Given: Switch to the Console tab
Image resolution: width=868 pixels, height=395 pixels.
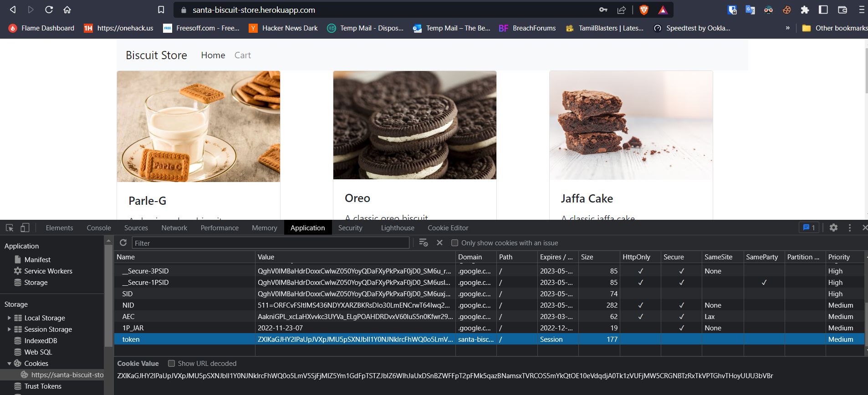Looking at the screenshot, I should pyautogui.click(x=99, y=228).
